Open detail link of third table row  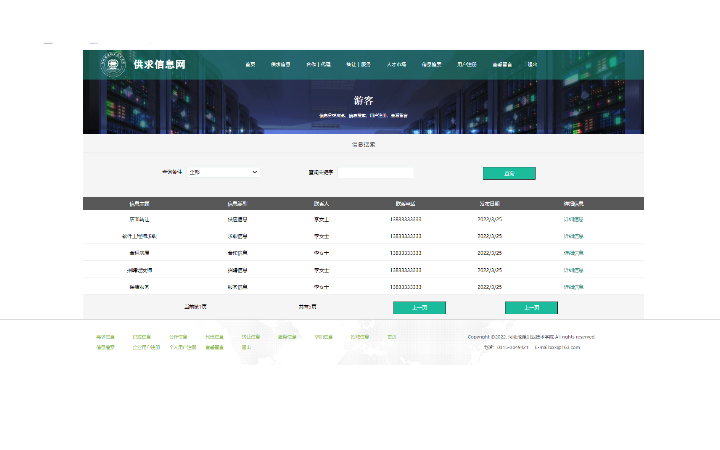[573, 253]
